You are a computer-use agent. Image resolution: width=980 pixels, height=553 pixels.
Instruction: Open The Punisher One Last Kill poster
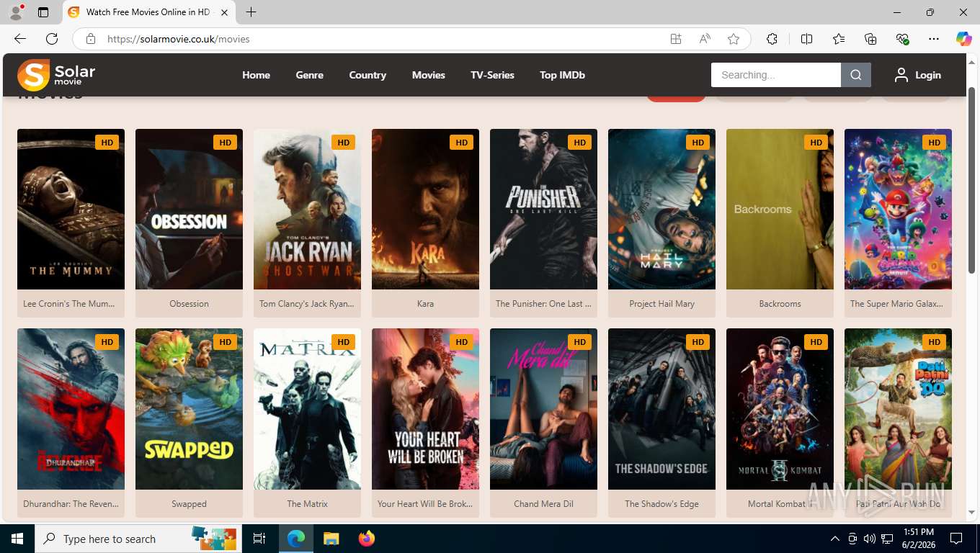click(x=543, y=209)
